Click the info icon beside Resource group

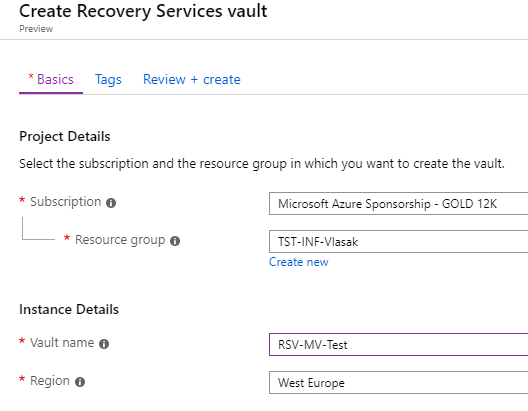[175, 241]
